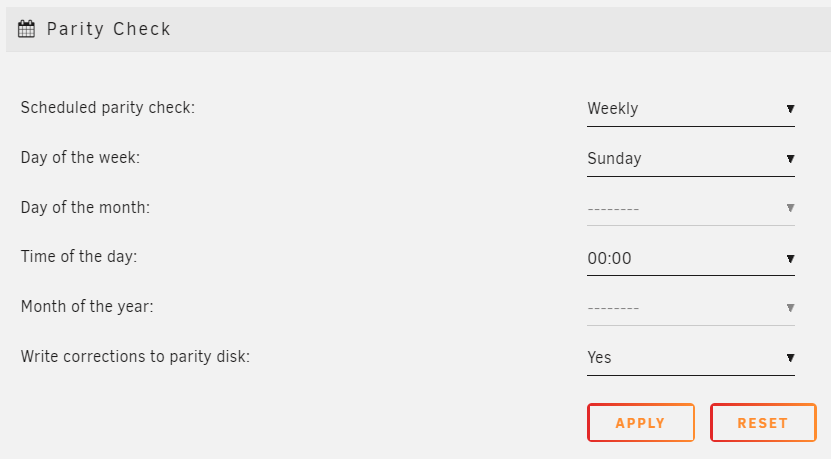Open the Scheduled parity check dropdown
Screen dimensions: 831x459
691,109
